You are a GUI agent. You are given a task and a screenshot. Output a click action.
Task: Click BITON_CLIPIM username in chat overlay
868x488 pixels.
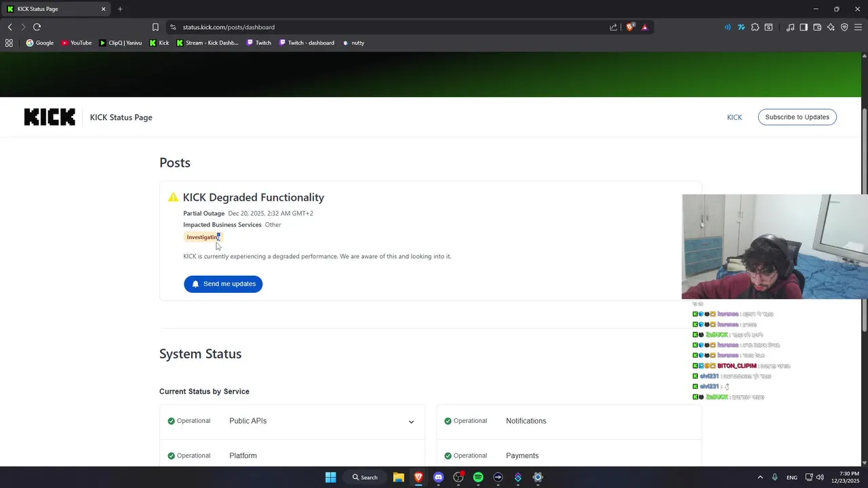pos(736,366)
